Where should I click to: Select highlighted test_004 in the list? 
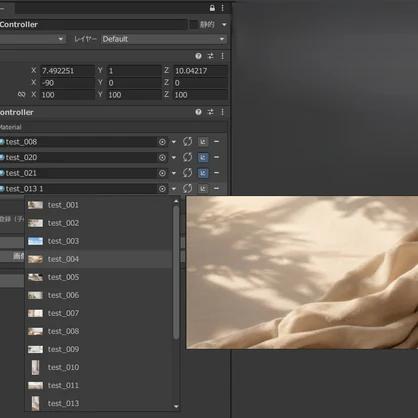pos(99,259)
